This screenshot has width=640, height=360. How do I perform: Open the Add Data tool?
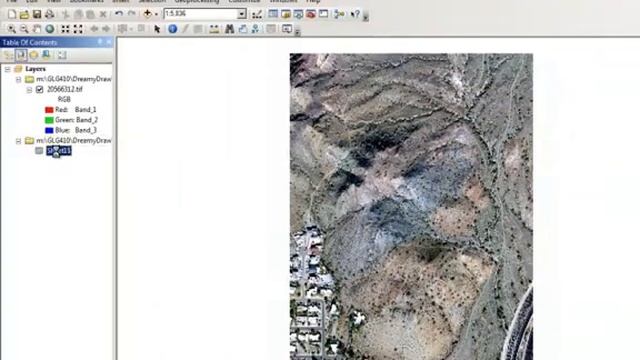[x=147, y=14]
